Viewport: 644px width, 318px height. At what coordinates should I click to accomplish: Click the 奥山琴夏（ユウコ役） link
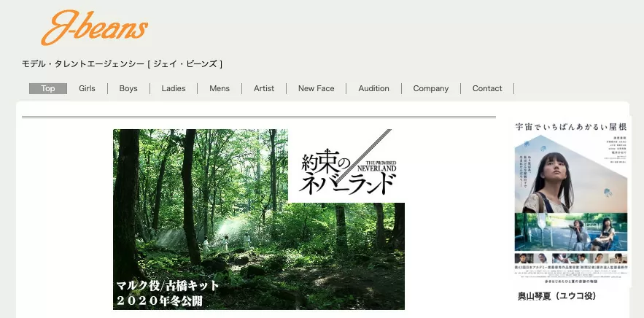[x=556, y=296]
